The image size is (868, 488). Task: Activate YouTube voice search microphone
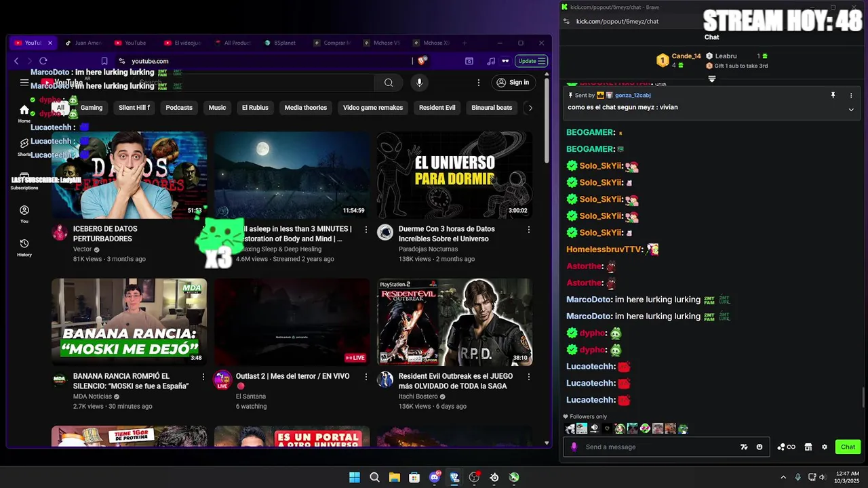point(419,83)
